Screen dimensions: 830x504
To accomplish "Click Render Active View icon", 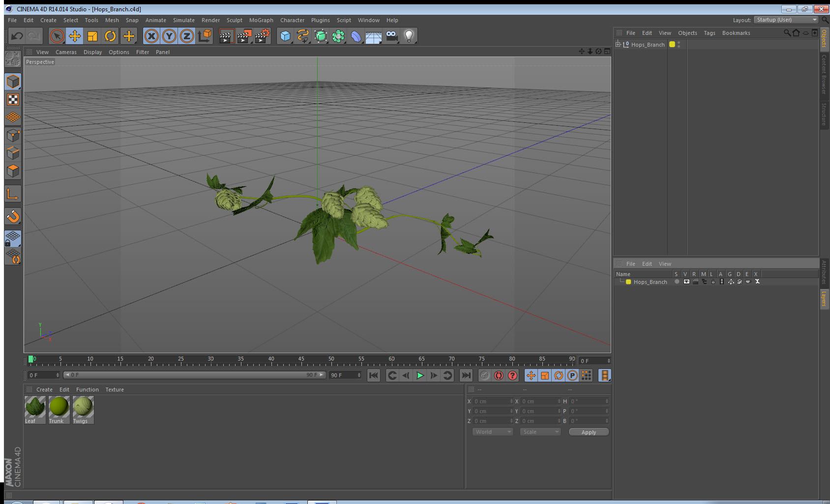I will [x=226, y=36].
